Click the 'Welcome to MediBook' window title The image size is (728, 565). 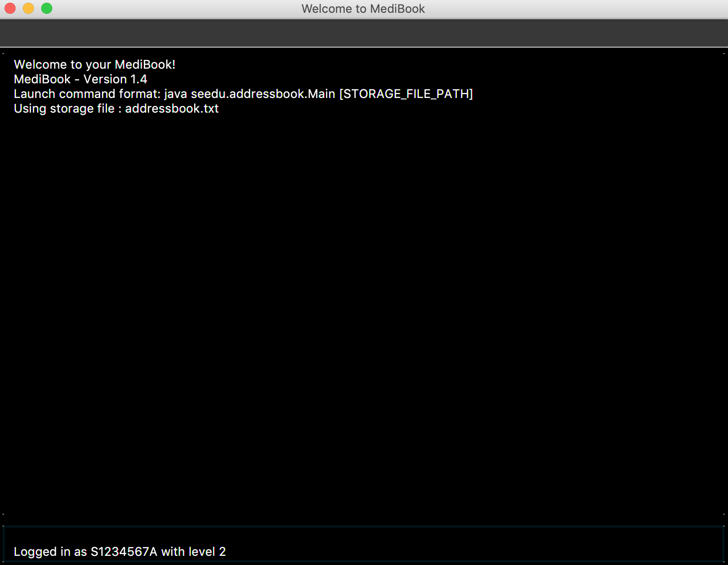coord(363,9)
